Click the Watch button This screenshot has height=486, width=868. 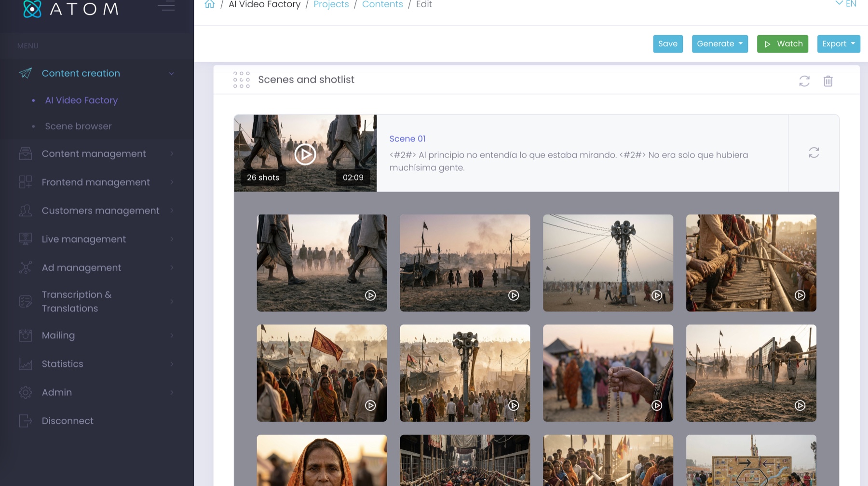782,44
